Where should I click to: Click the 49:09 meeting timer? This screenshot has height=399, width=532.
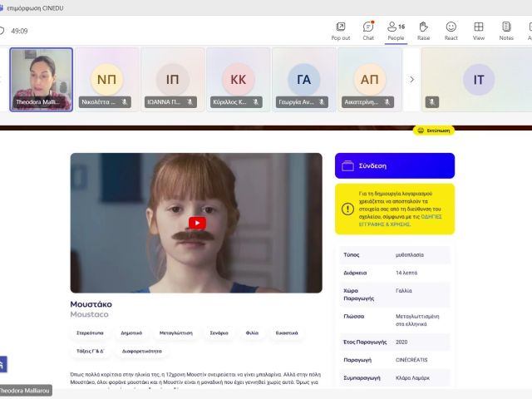(19, 31)
